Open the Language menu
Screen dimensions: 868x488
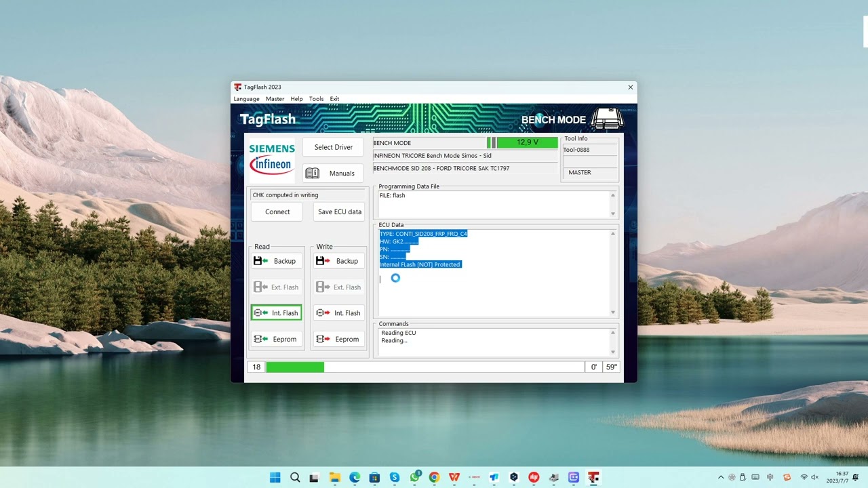click(246, 99)
